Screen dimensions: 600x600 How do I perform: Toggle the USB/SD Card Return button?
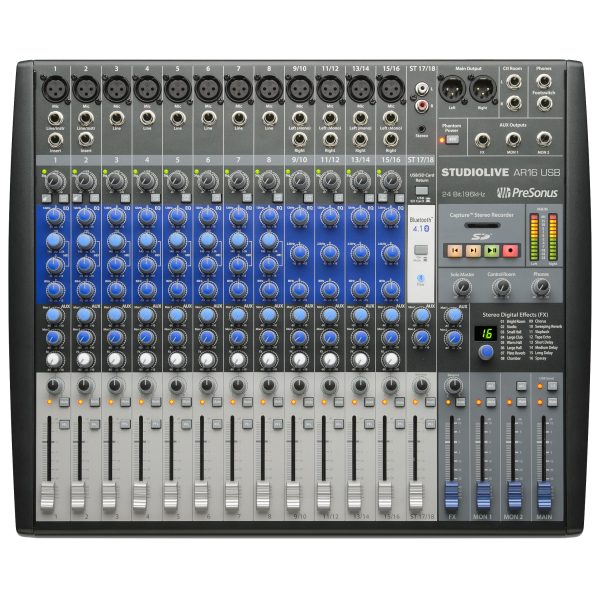tap(422, 190)
